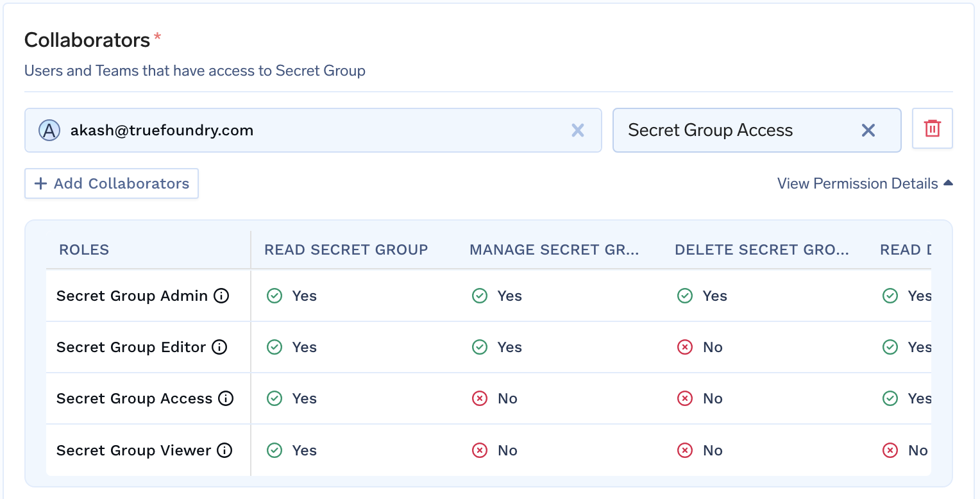Click the avatar icon for akash@truefoundry.com
The width and height of the screenshot is (980, 499).
49,130
